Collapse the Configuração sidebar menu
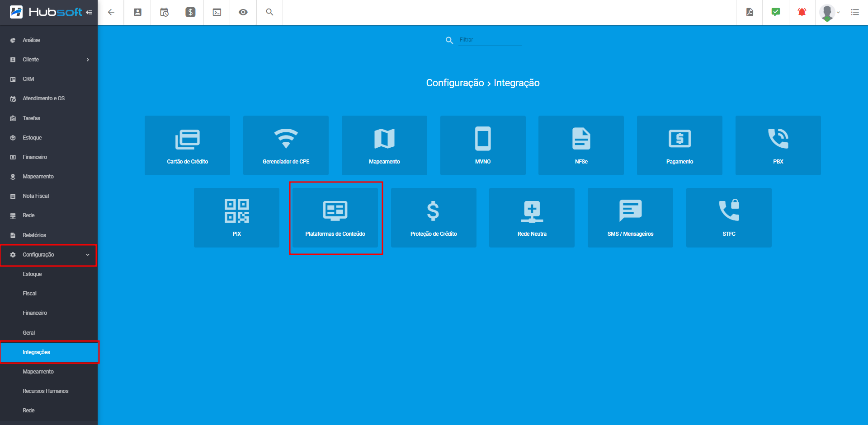Image resolution: width=868 pixels, height=425 pixels. click(x=49, y=255)
